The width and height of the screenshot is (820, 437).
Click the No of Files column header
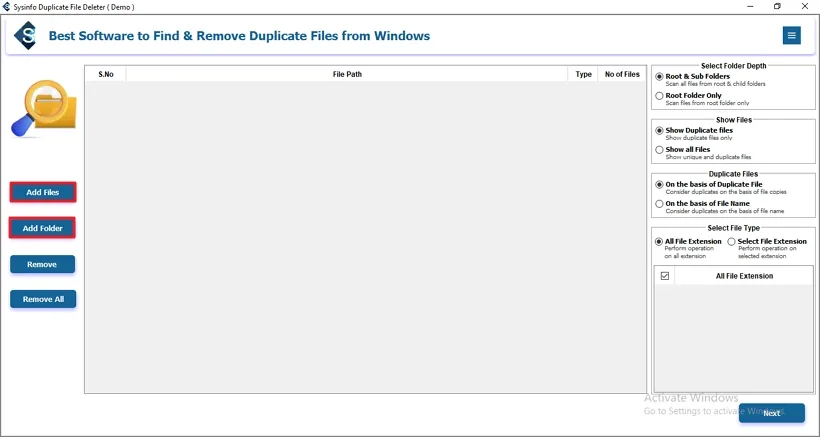[x=622, y=74]
